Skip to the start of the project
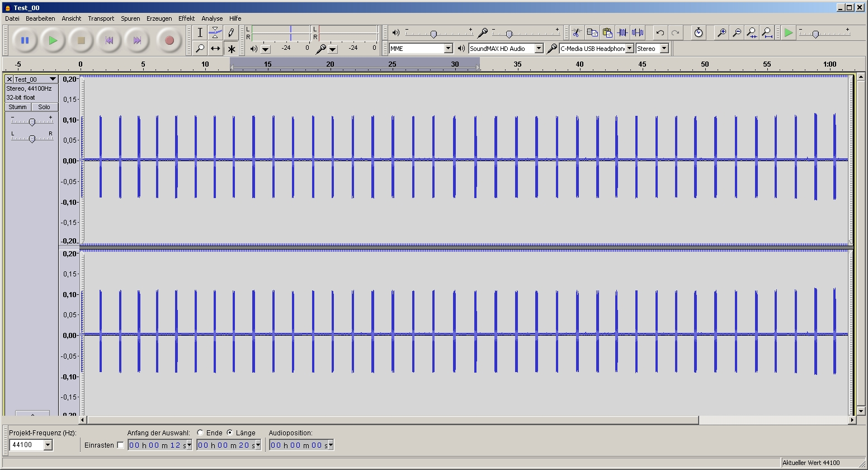 [x=109, y=40]
